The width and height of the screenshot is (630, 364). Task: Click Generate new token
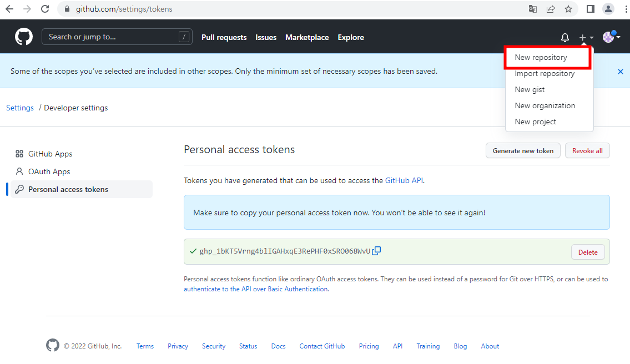(523, 151)
